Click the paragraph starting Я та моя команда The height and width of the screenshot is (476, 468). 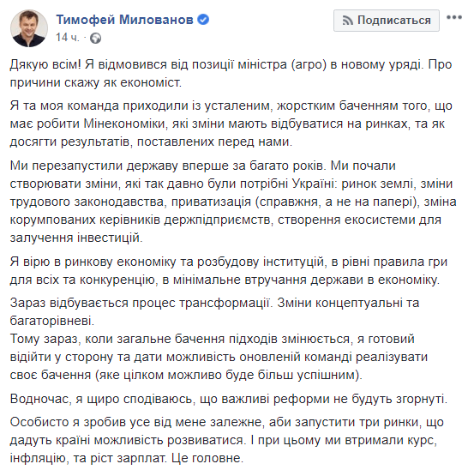click(x=231, y=124)
